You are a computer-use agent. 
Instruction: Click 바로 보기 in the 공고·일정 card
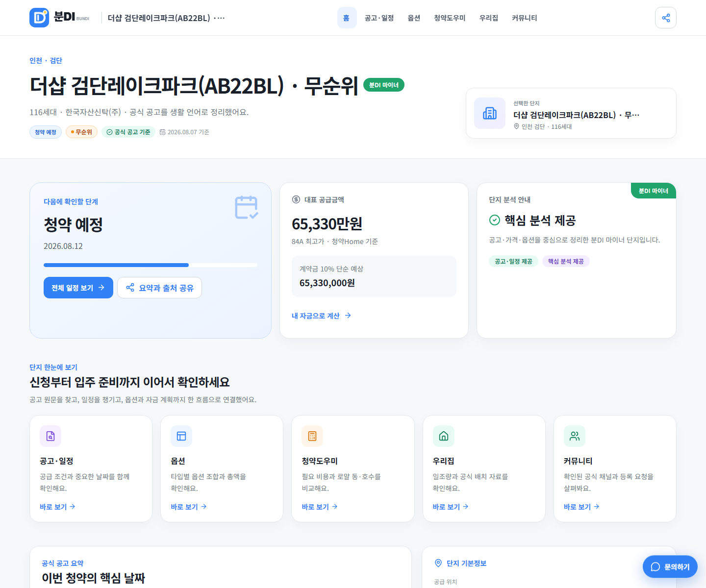(x=57, y=507)
